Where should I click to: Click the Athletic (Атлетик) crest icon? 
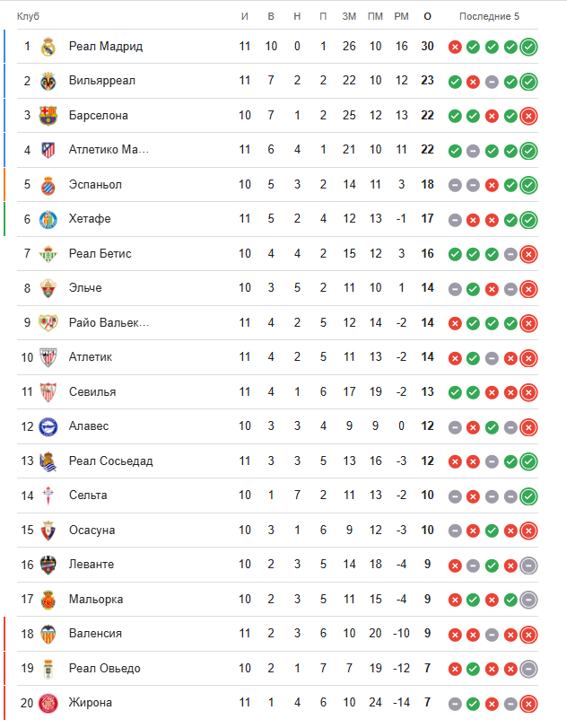tap(48, 357)
